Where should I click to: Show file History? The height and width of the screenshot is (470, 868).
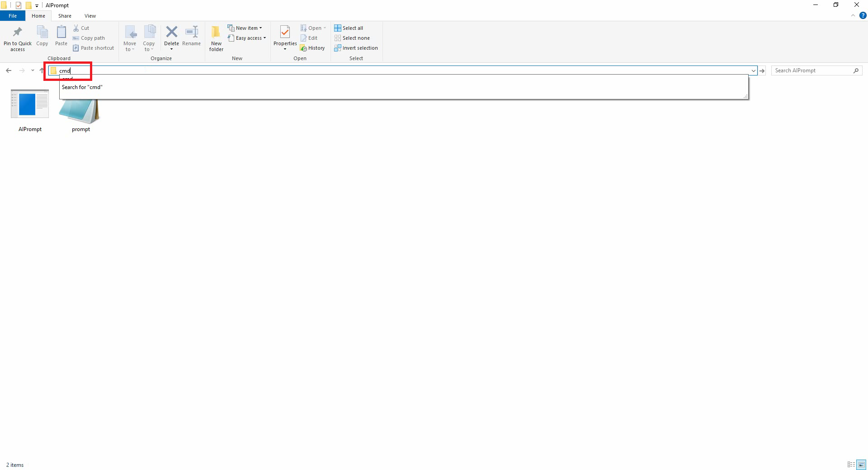coord(312,48)
